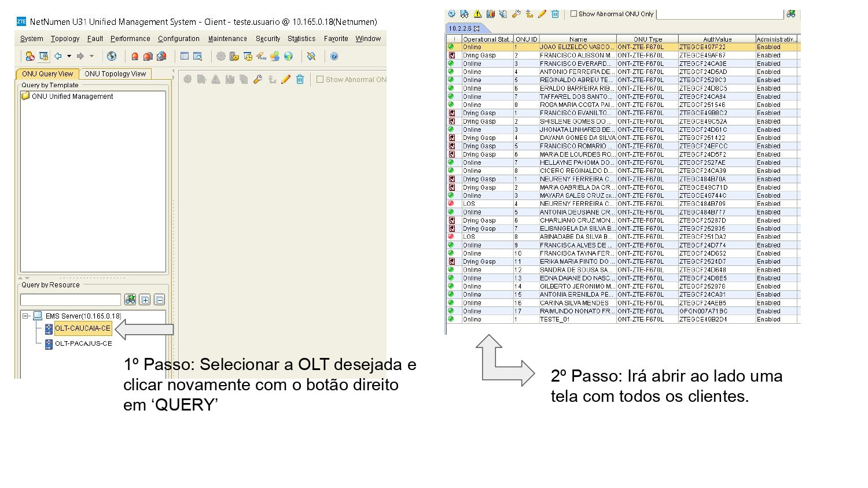Open the forward arrow history dropdown

[91, 56]
